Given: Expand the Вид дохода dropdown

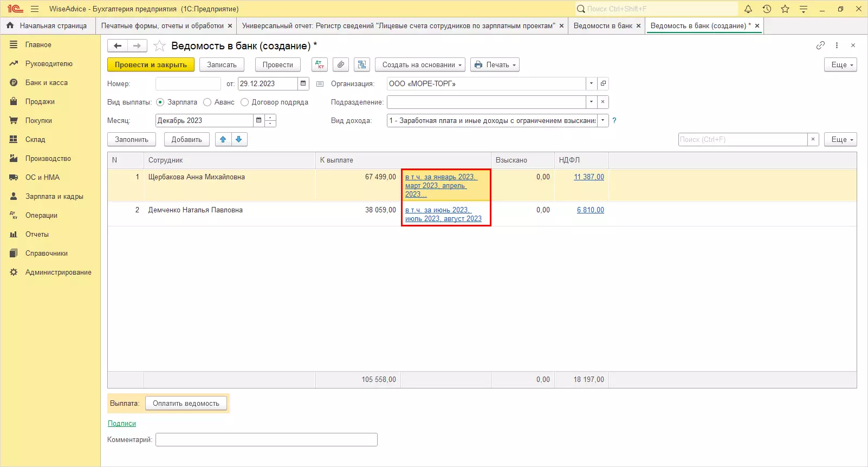Looking at the screenshot, I should [x=603, y=121].
